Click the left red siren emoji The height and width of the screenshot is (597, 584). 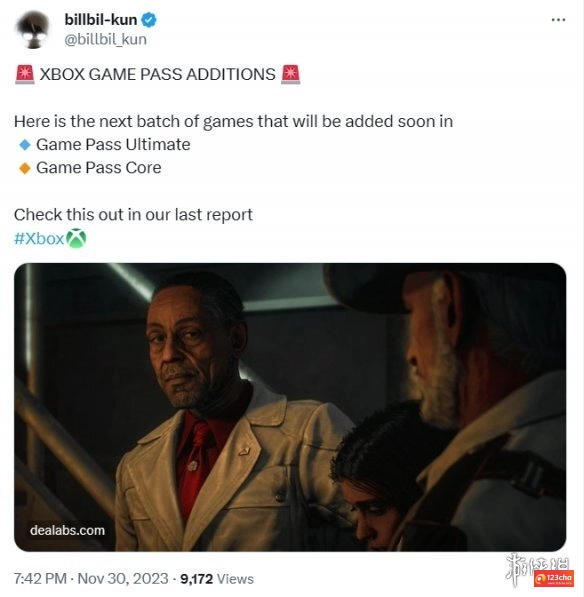(x=25, y=74)
